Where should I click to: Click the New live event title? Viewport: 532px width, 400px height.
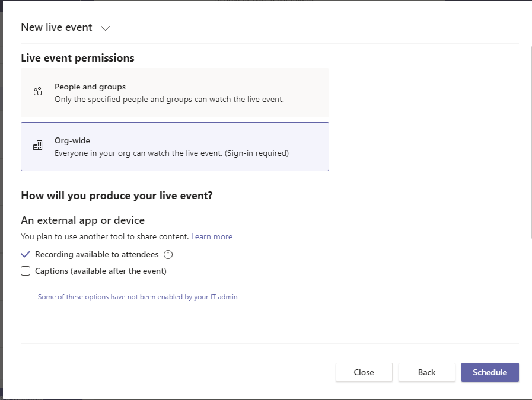(x=56, y=27)
